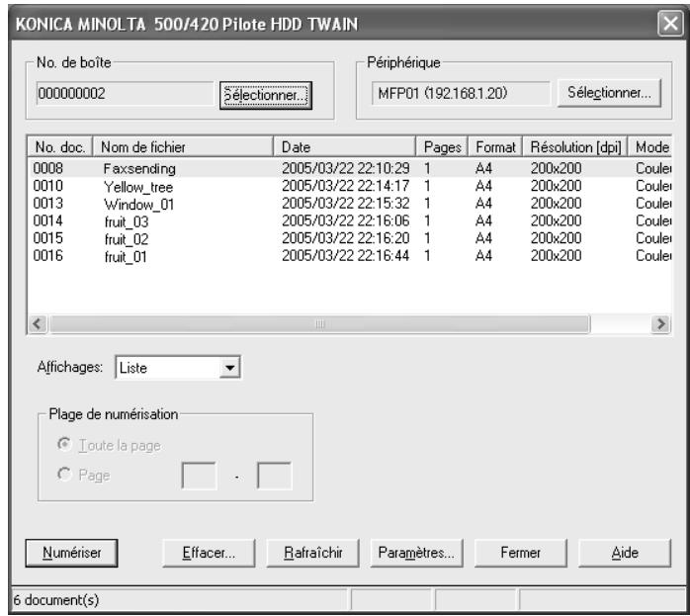Click document number 0016
This screenshot has height=616, width=690.
tap(48, 256)
